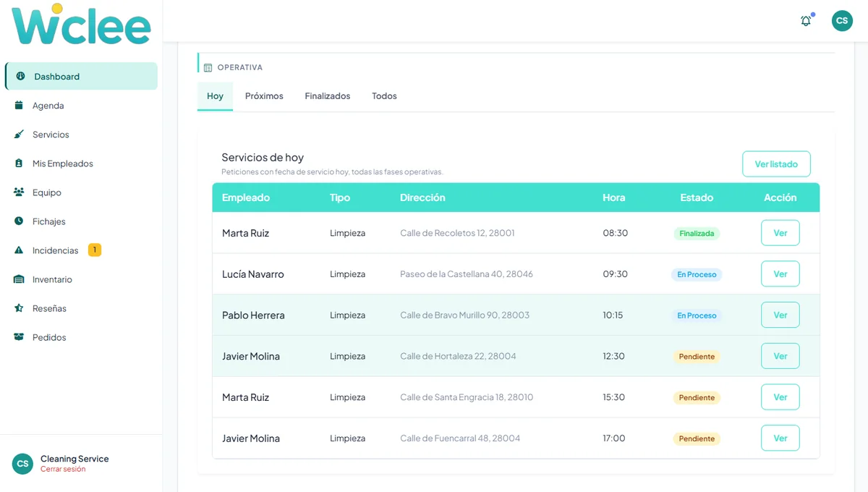Open Pedidos menu item

click(x=81, y=336)
